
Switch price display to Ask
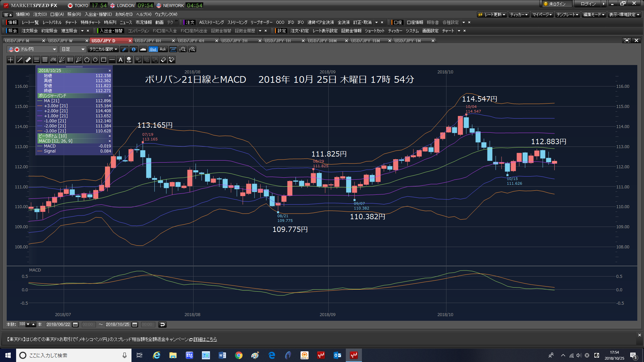coord(163,49)
